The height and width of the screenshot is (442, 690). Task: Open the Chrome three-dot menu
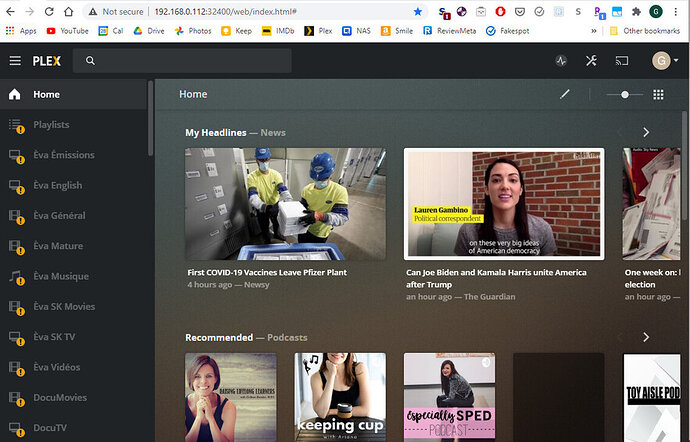[x=675, y=12]
